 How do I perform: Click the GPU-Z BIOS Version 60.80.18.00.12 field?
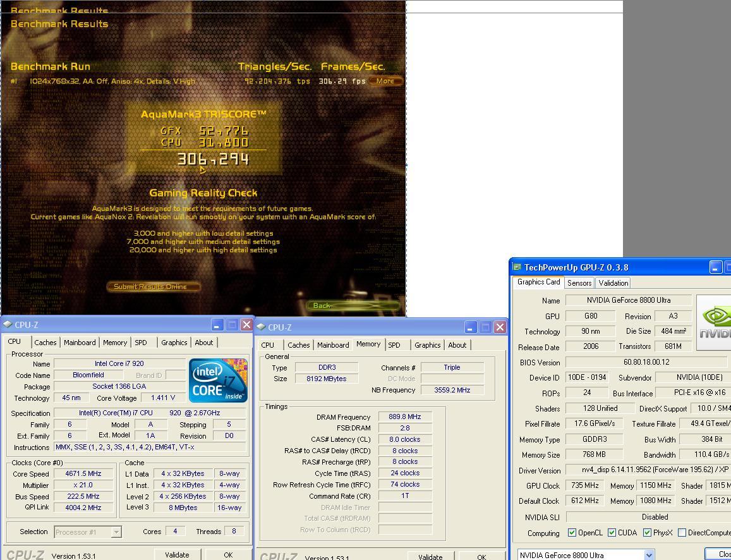646,362
